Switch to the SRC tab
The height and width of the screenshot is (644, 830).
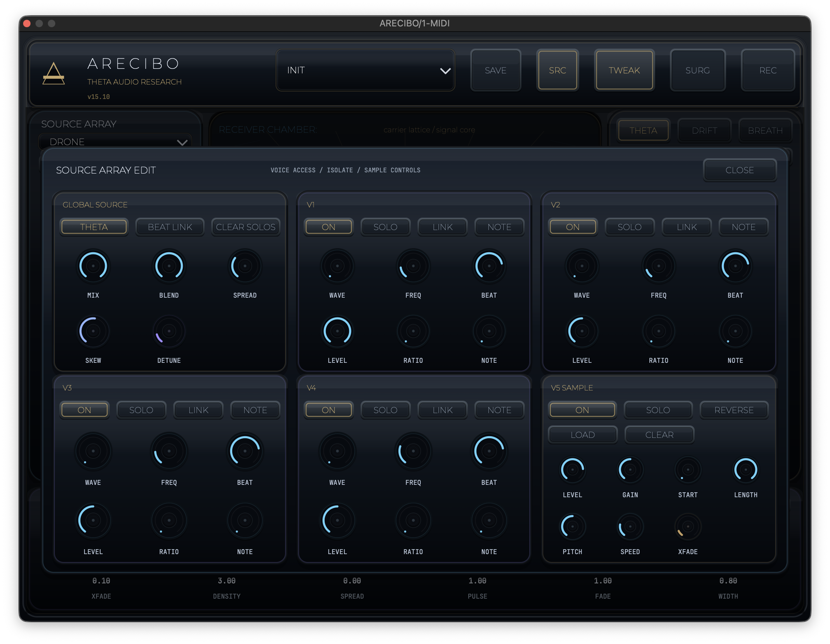pos(557,71)
